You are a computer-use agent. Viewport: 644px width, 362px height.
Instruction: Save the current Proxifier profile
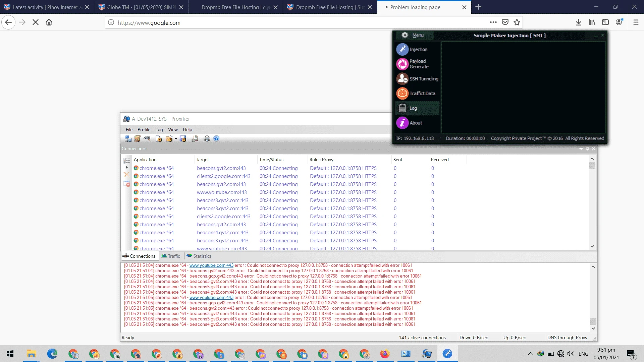183,139
